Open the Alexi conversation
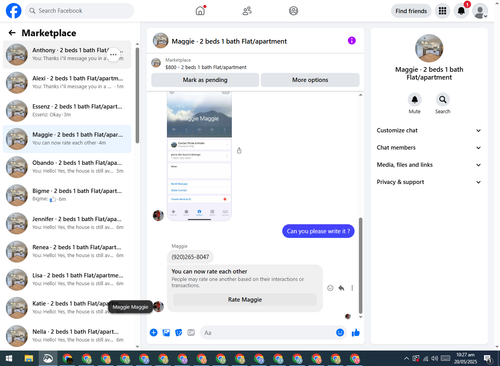 (67, 82)
